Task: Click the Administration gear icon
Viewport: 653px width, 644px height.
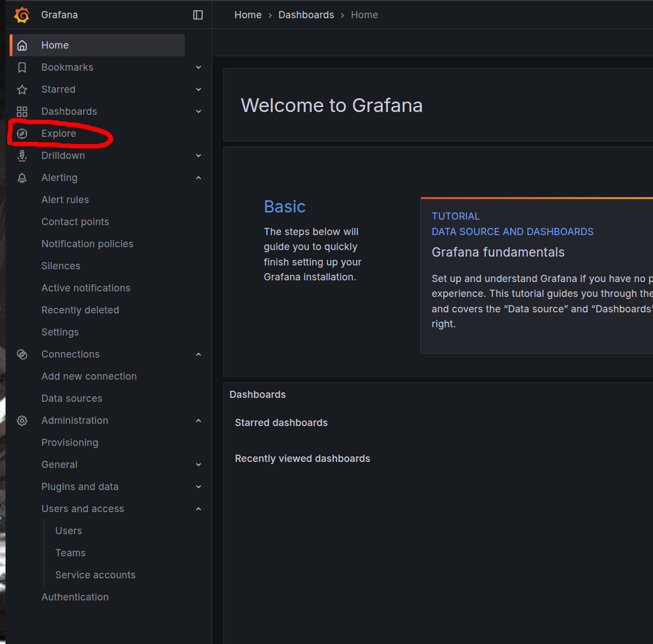Action: click(22, 421)
